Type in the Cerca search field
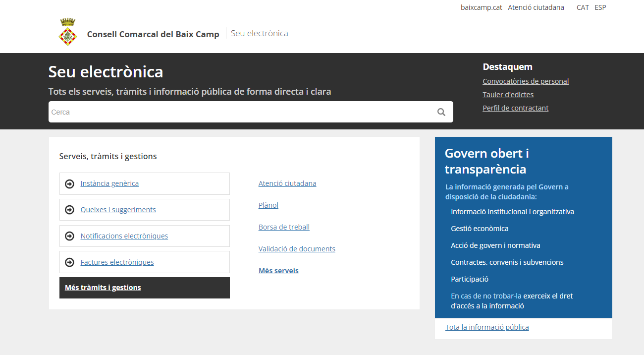Screen dimensions: 644x355 238,112
